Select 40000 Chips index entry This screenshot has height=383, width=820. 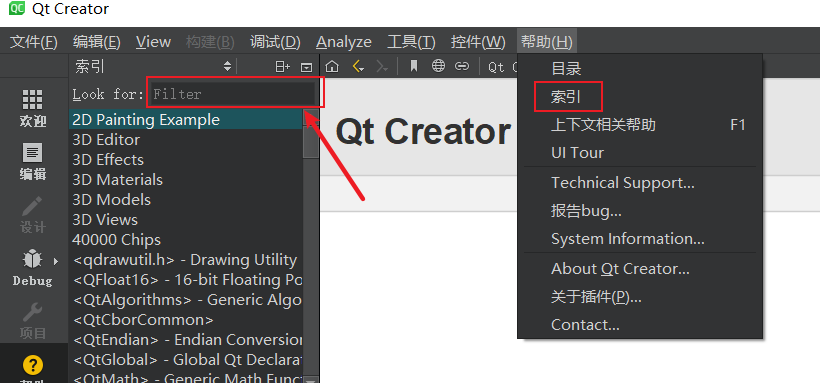[186, 240]
